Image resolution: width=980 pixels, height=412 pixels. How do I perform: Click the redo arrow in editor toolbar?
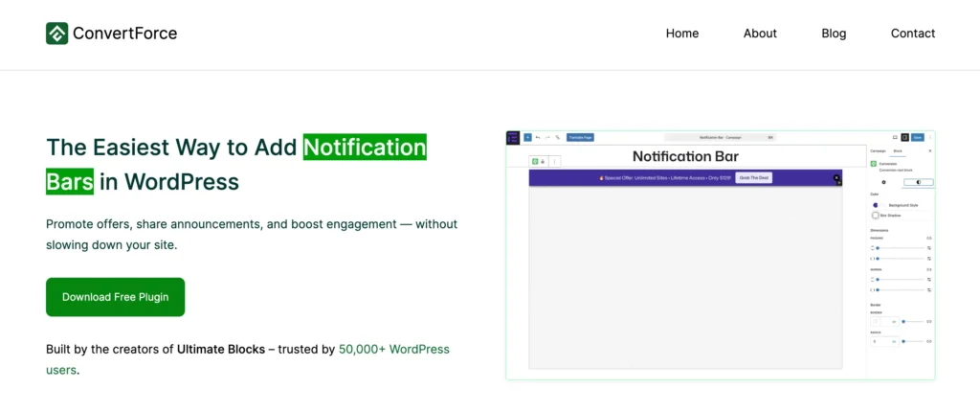click(547, 137)
